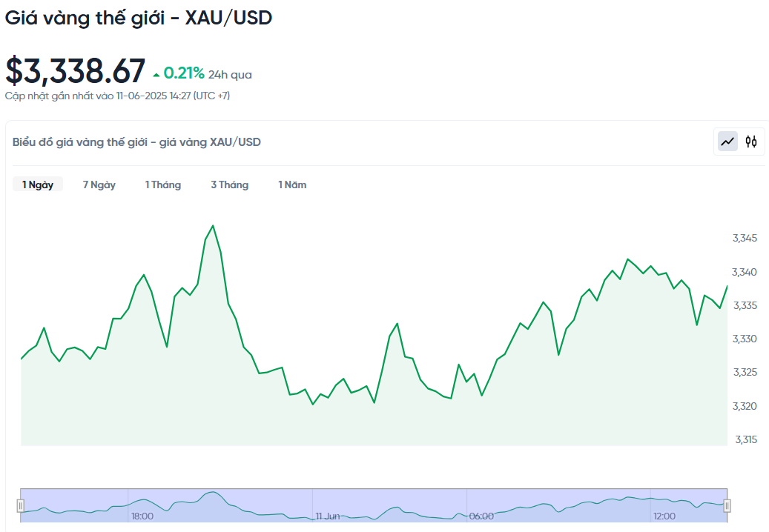Click the 3,335 y-axis label
The image size is (769, 532).
(745, 306)
